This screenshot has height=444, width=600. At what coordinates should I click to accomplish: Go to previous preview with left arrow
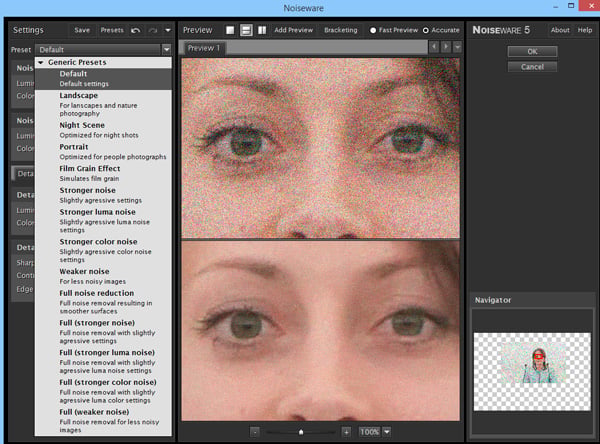[x=434, y=47]
